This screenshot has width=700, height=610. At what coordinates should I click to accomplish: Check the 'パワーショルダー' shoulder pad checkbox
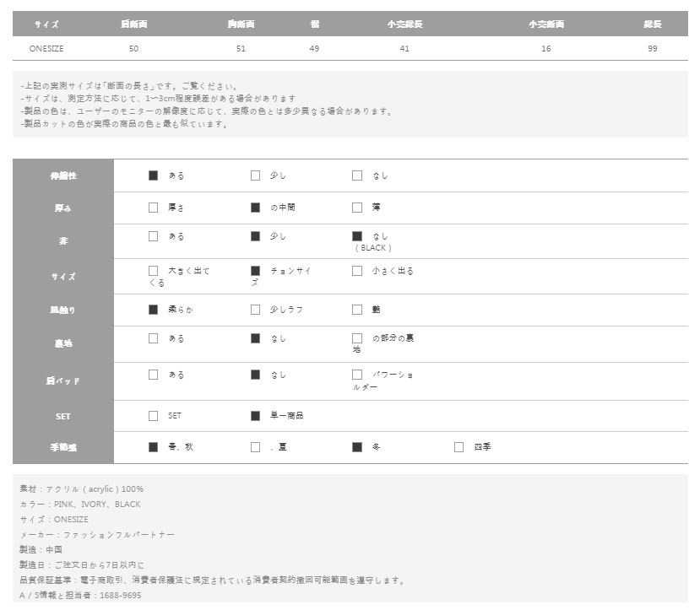(x=357, y=375)
